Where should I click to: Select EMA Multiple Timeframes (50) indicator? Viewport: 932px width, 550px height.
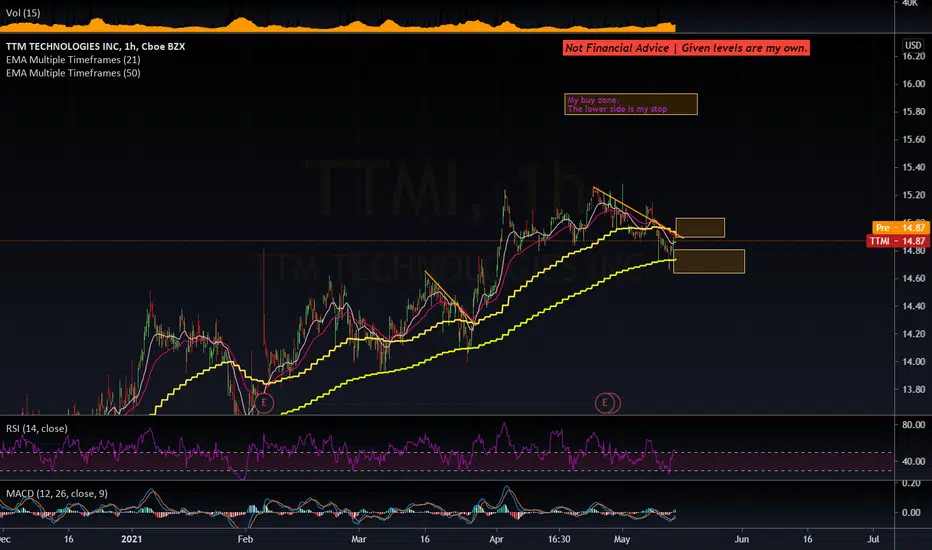(x=73, y=73)
